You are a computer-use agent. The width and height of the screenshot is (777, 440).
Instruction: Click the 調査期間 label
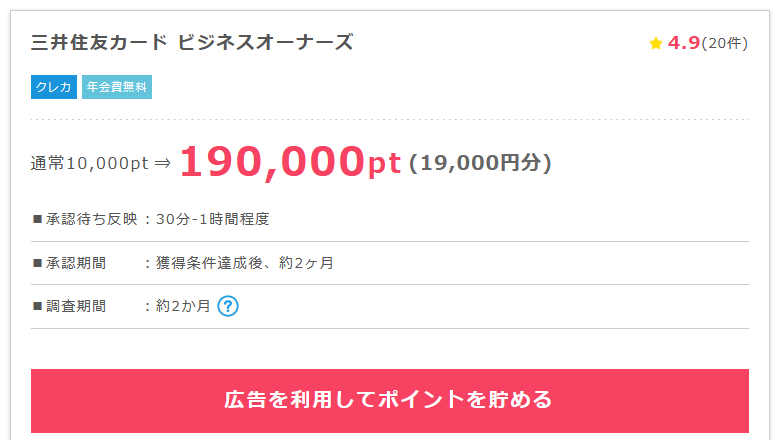coord(76,306)
